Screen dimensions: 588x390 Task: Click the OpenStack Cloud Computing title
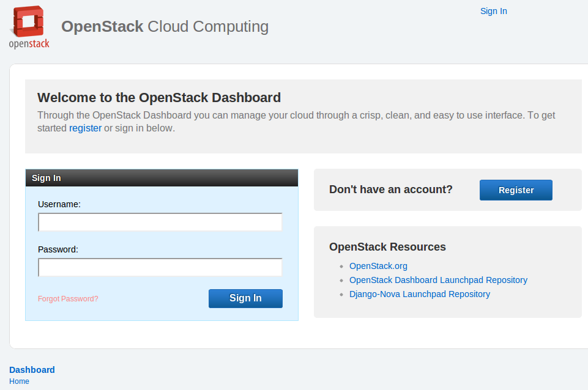pos(165,27)
